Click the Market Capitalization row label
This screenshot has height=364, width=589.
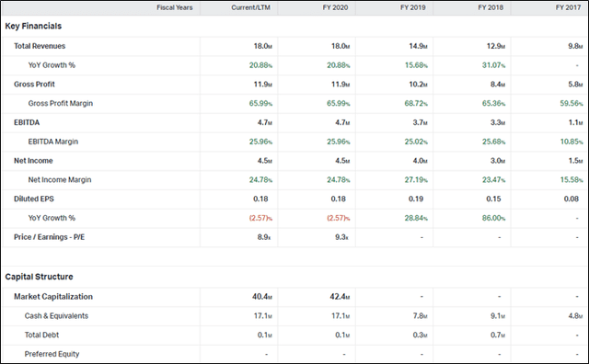point(53,297)
